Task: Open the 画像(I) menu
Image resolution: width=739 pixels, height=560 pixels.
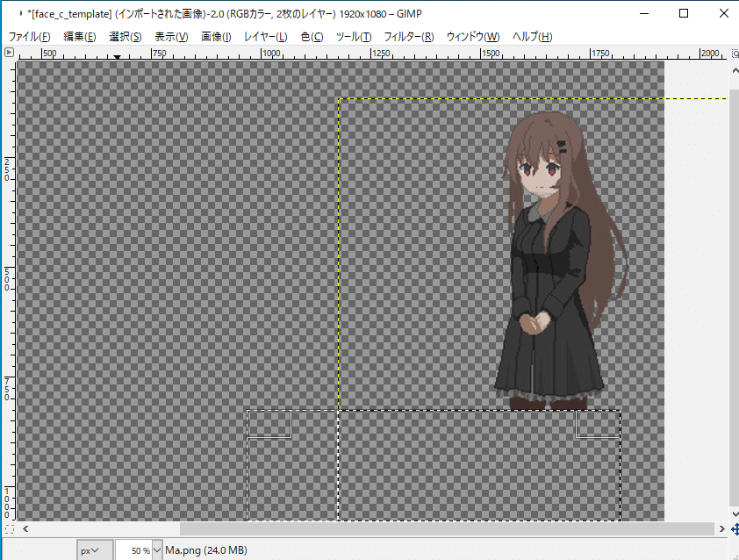Action: [216, 36]
